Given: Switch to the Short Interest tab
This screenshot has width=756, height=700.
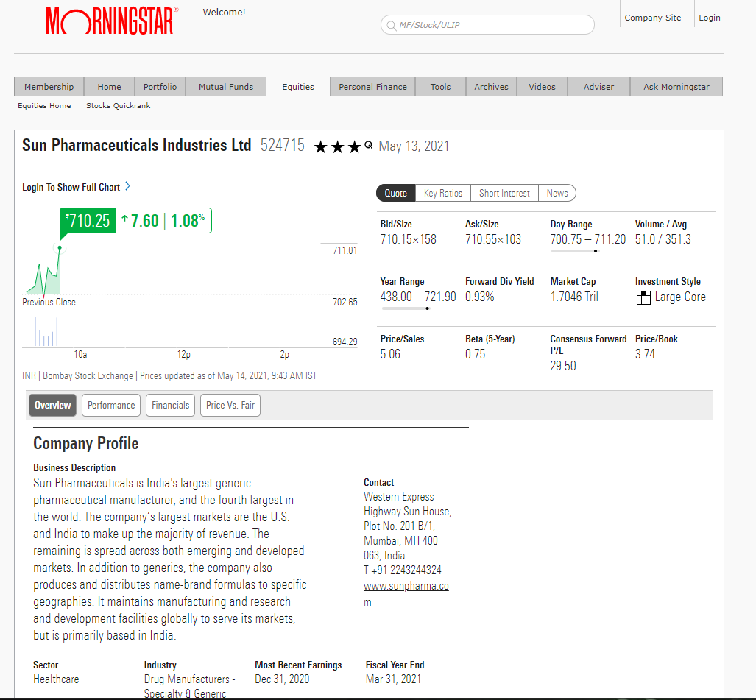Looking at the screenshot, I should pyautogui.click(x=504, y=194).
